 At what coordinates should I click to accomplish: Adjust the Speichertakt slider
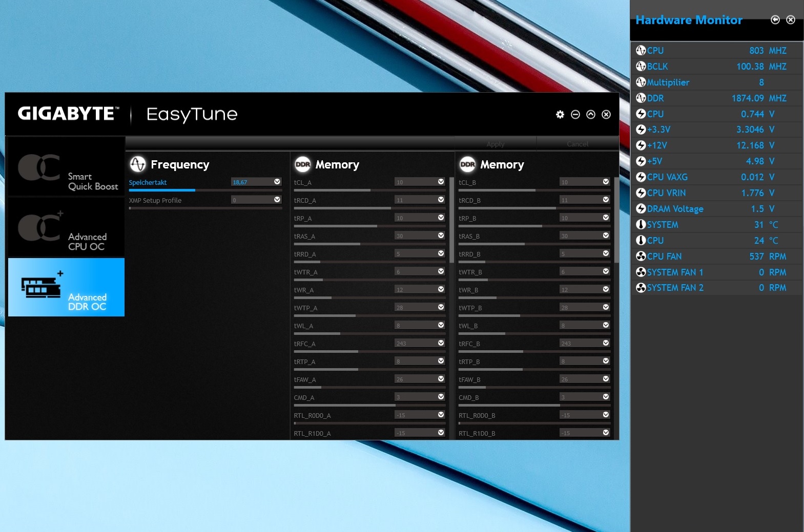click(x=205, y=190)
